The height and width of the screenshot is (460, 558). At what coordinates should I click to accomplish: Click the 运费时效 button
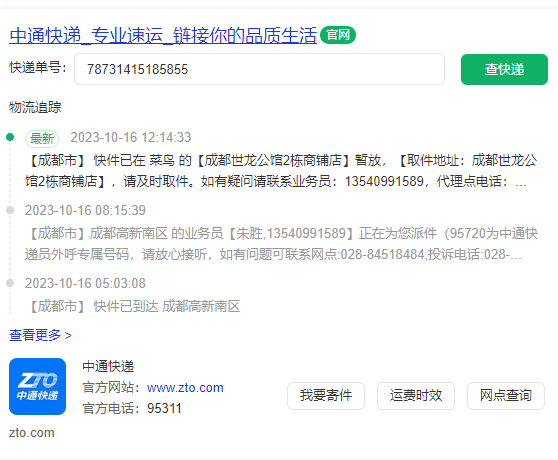416,396
